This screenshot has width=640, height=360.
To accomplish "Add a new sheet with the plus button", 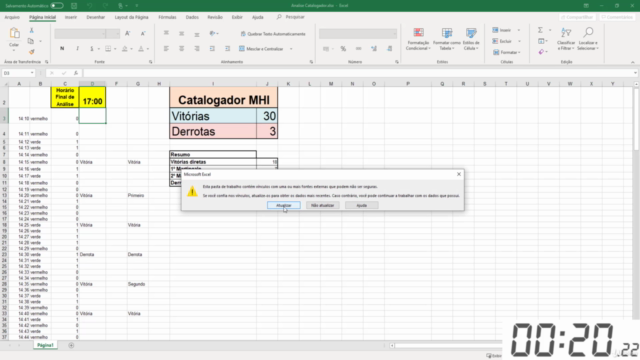I will [71, 345].
